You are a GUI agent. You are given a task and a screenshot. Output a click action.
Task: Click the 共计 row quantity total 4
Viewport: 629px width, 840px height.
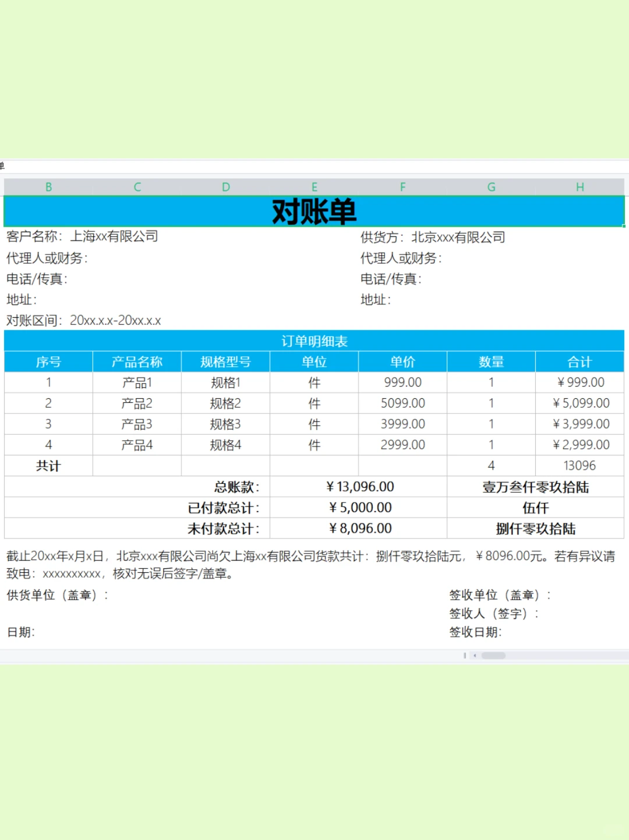tap(491, 465)
